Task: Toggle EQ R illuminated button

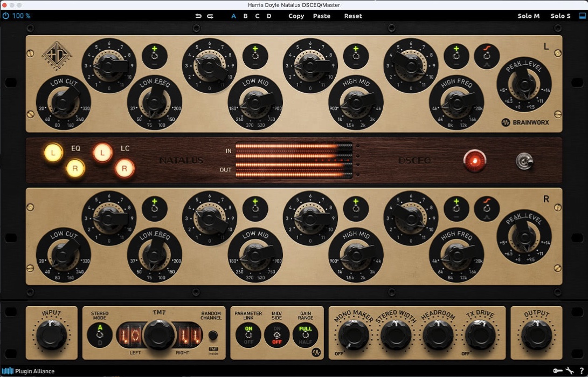Action: [x=75, y=168]
